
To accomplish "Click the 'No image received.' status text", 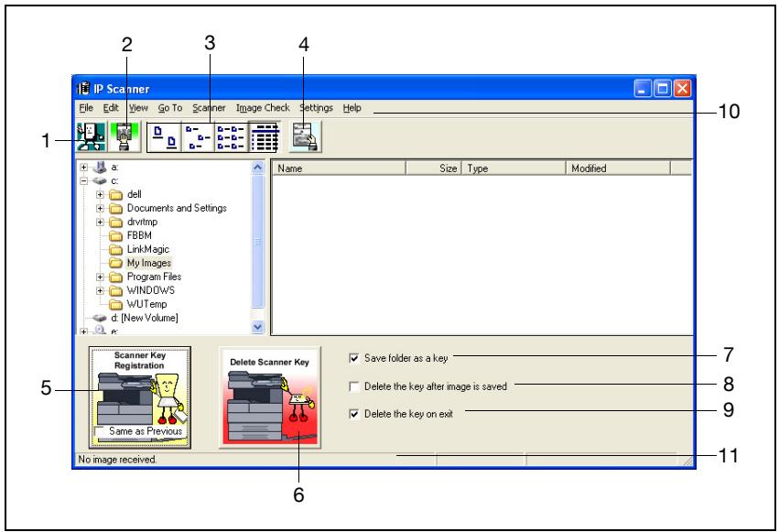I will click(117, 460).
